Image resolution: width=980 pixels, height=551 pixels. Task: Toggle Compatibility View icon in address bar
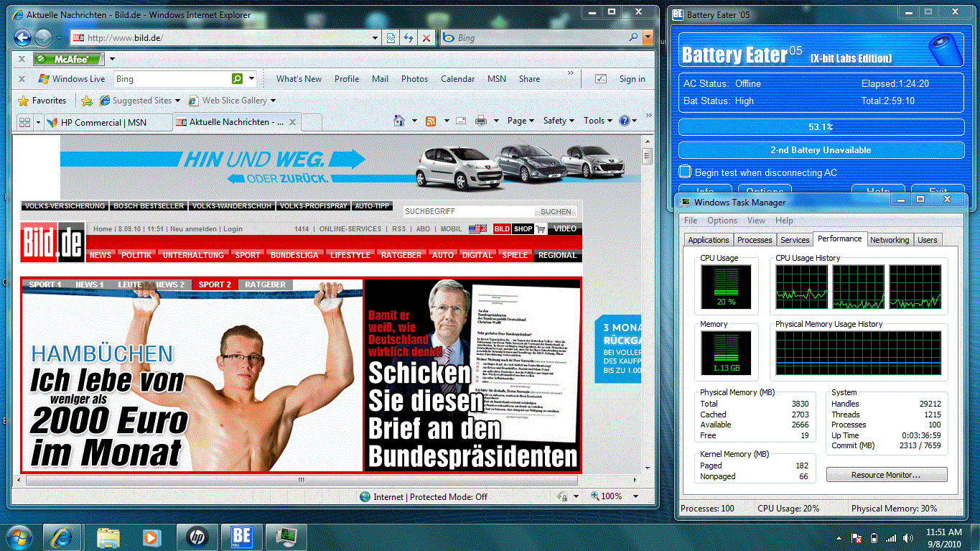[391, 38]
